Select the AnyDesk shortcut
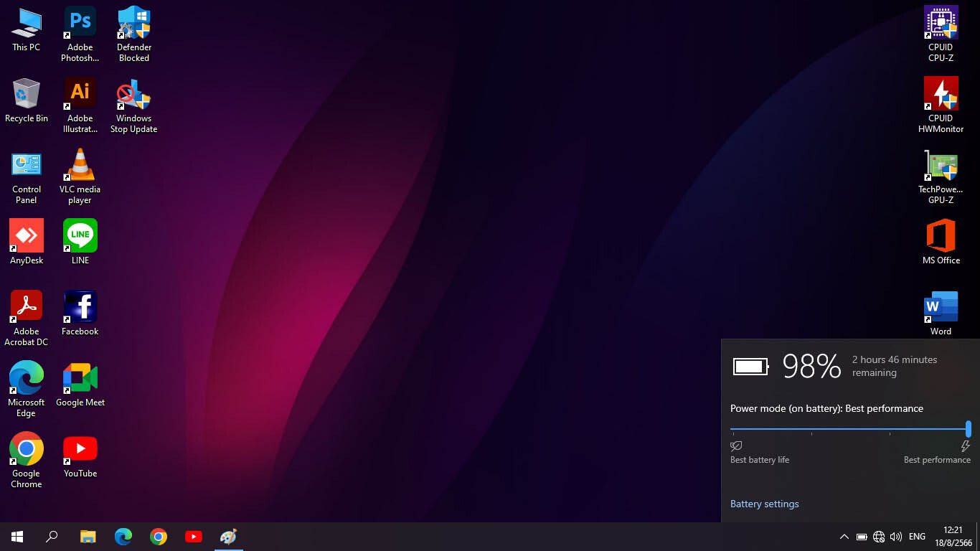This screenshot has width=980, height=551. tap(27, 242)
